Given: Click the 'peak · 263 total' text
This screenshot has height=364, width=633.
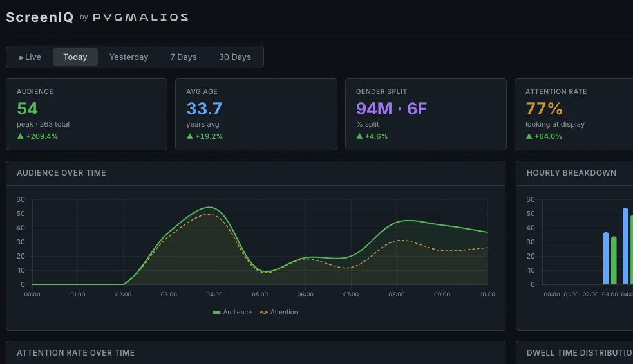Looking at the screenshot, I should coord(43,124).
